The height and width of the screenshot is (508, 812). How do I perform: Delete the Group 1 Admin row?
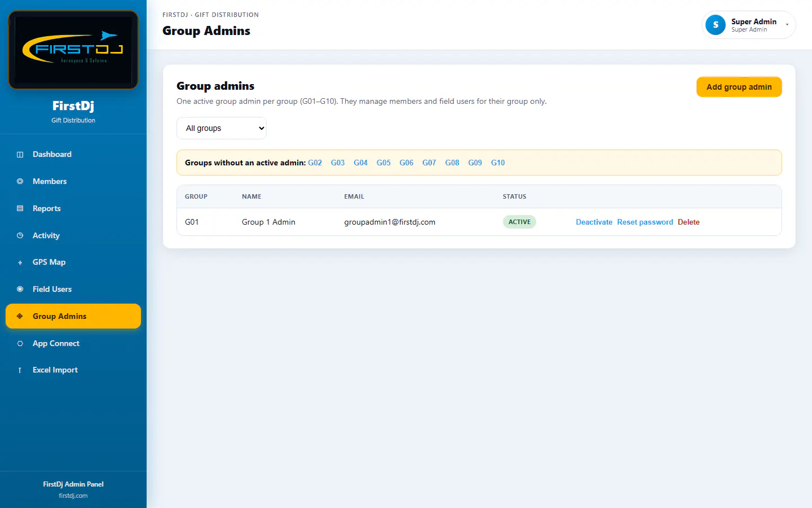[x=689, y=222]
